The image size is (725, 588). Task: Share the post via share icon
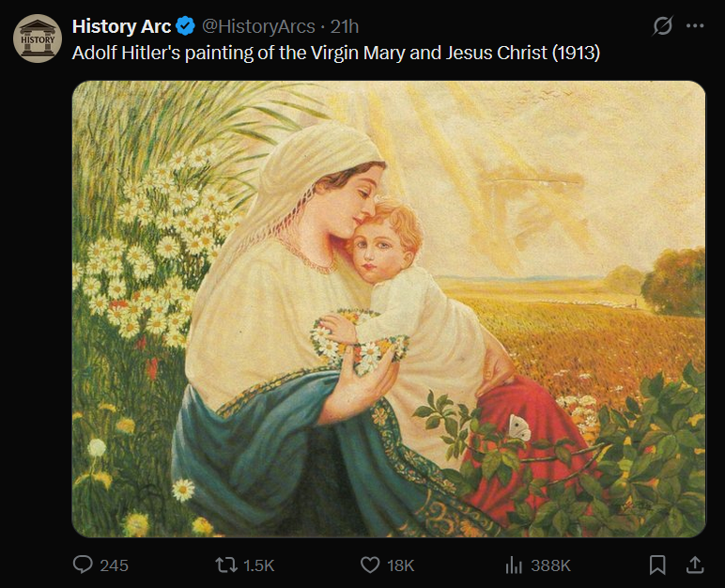click(695, 565)
